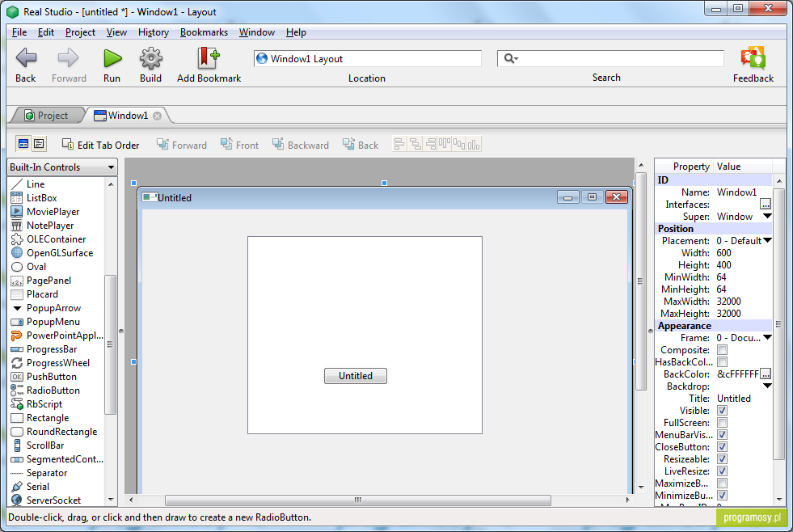Toggle the LiveResize checkbox
The height and width of the screenshot is (532, 793).
(x=722, y=471)
